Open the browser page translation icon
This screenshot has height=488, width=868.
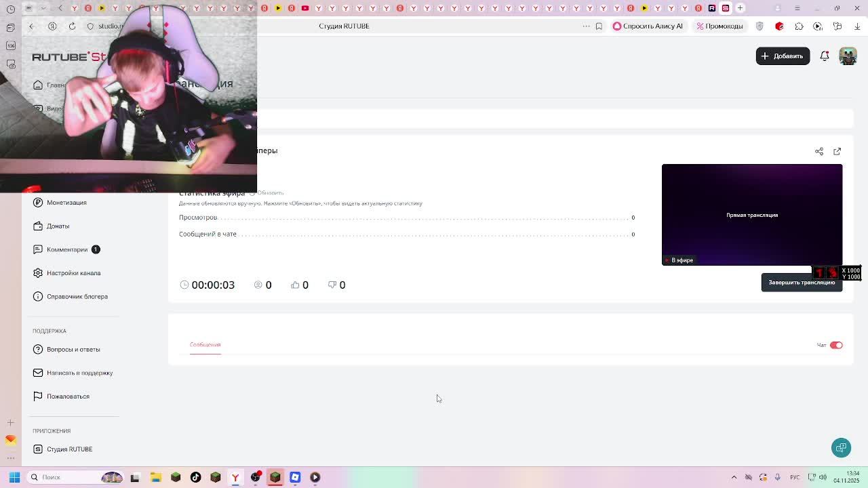(837, 26)
